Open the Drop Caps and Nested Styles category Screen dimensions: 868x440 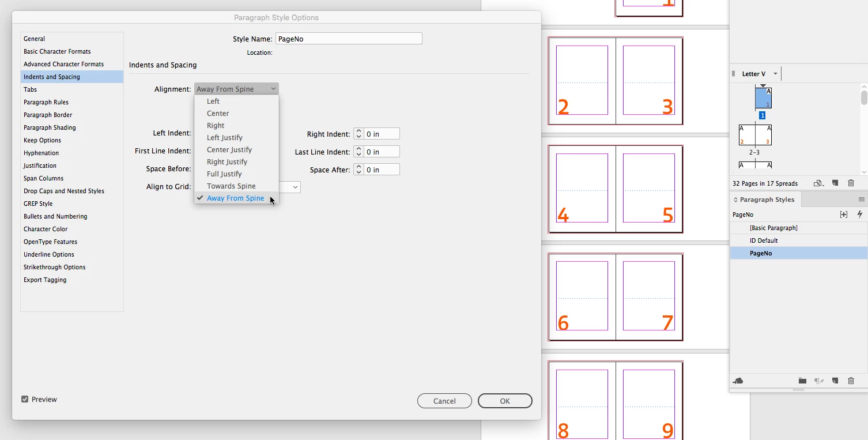pyautogui.click(x=72, y=191)
